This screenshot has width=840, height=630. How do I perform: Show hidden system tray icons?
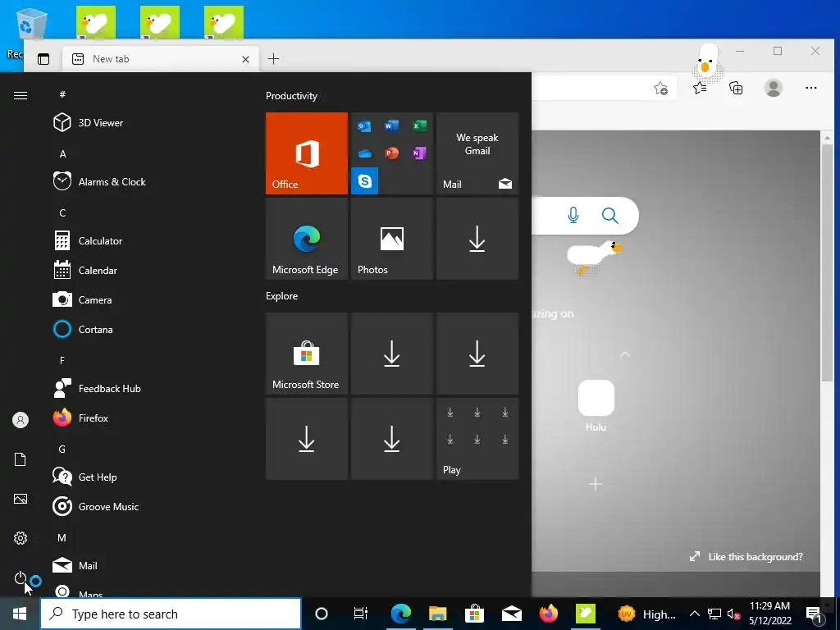click(x=694, y=614)
